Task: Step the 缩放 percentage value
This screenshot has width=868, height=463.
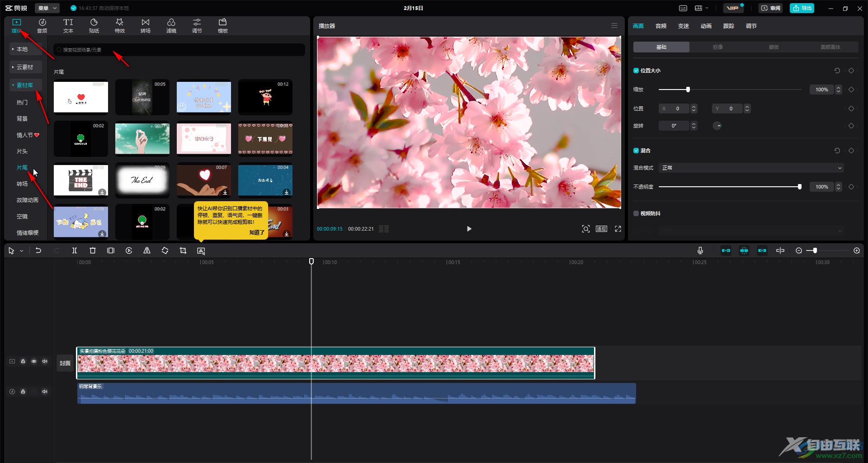Action: (839, 90)
